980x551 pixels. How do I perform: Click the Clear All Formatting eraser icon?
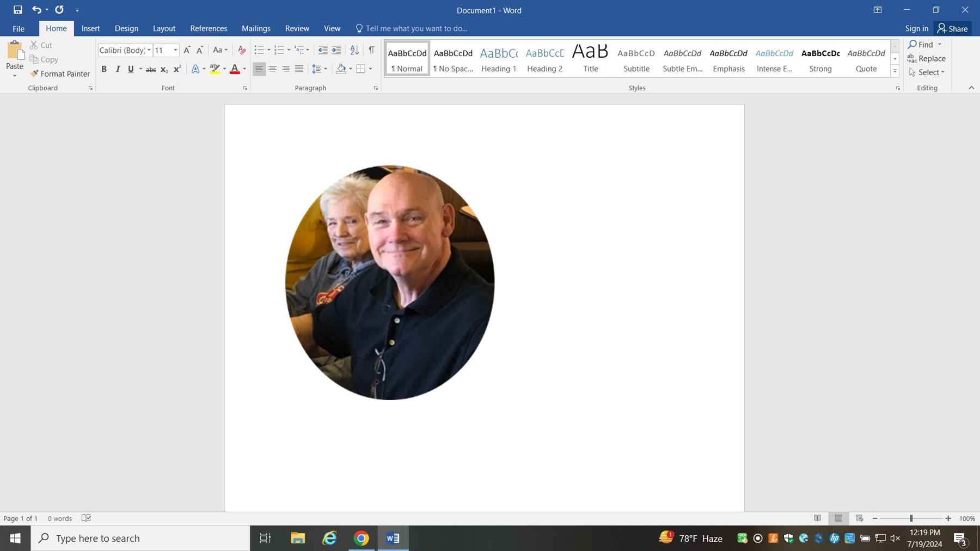(242, 50)
